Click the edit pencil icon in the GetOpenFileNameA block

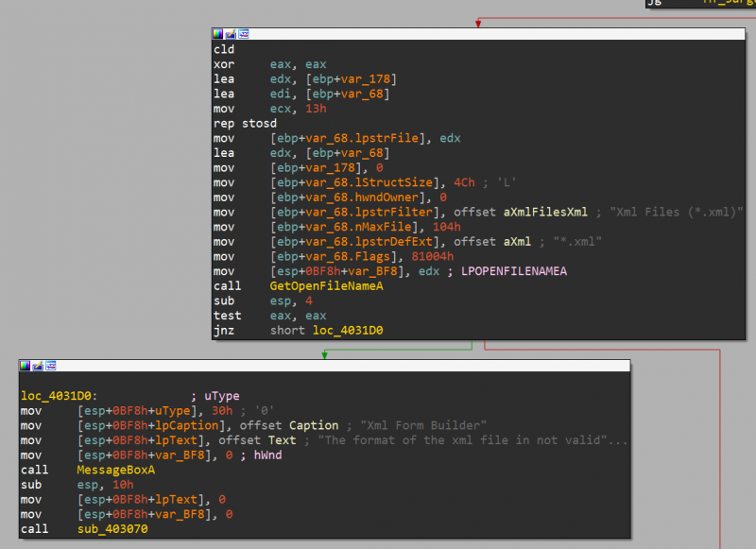[x=229, y=33]
